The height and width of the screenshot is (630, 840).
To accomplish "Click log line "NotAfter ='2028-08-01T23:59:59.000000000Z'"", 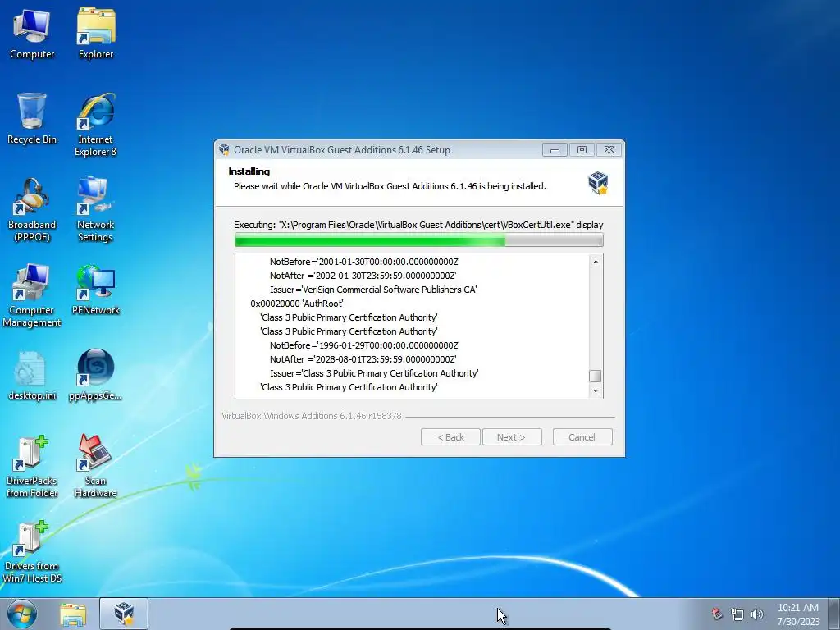I will coord(363,359).
